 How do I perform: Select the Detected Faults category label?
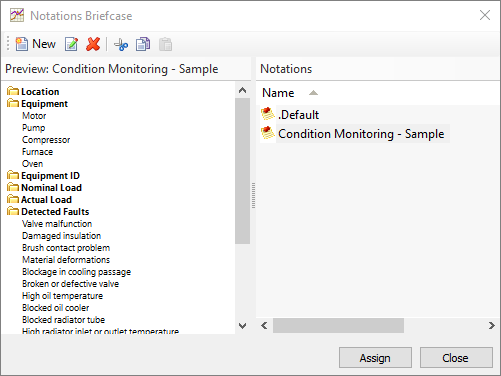55,212
